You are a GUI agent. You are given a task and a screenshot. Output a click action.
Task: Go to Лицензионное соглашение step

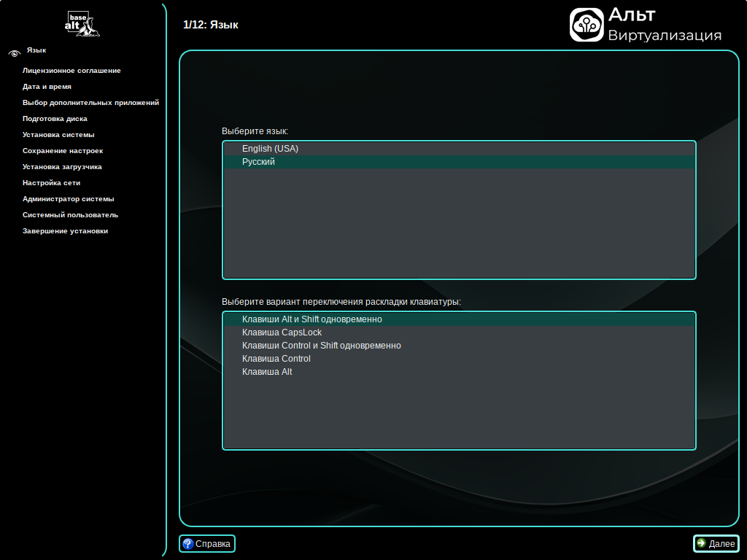[x=71, y=71]
